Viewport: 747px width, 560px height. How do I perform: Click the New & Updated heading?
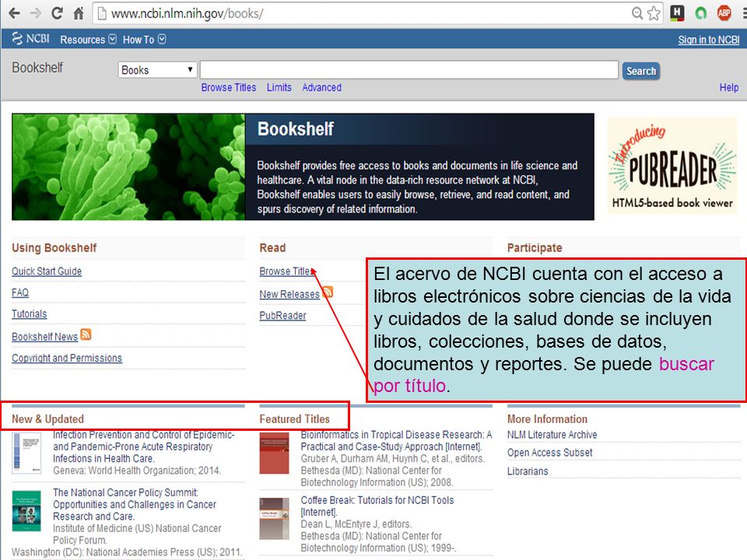pos(47,419)
